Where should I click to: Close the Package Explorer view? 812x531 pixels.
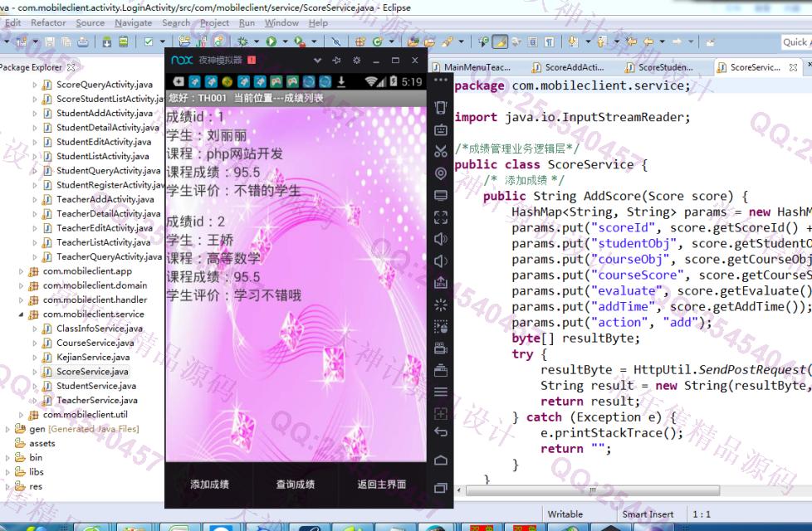tap(71, 67)
